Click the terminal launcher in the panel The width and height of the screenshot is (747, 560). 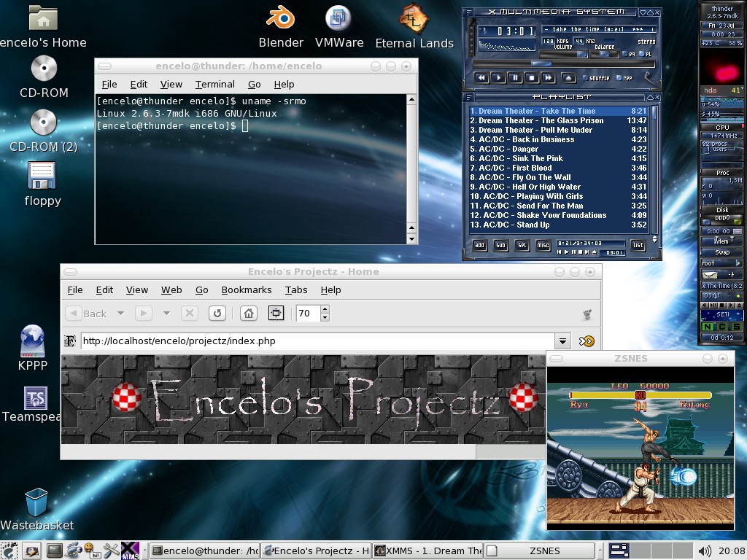[x=54, y=551]
